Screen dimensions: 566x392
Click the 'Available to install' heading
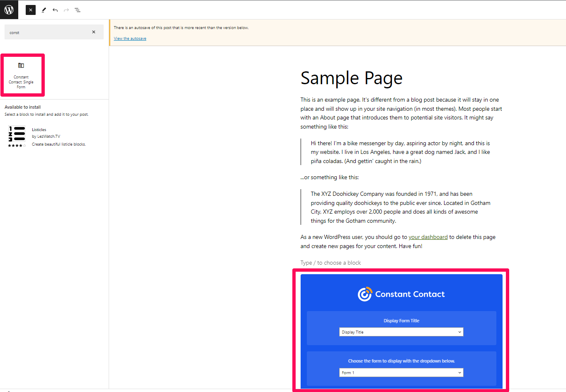tap(23, 107)
